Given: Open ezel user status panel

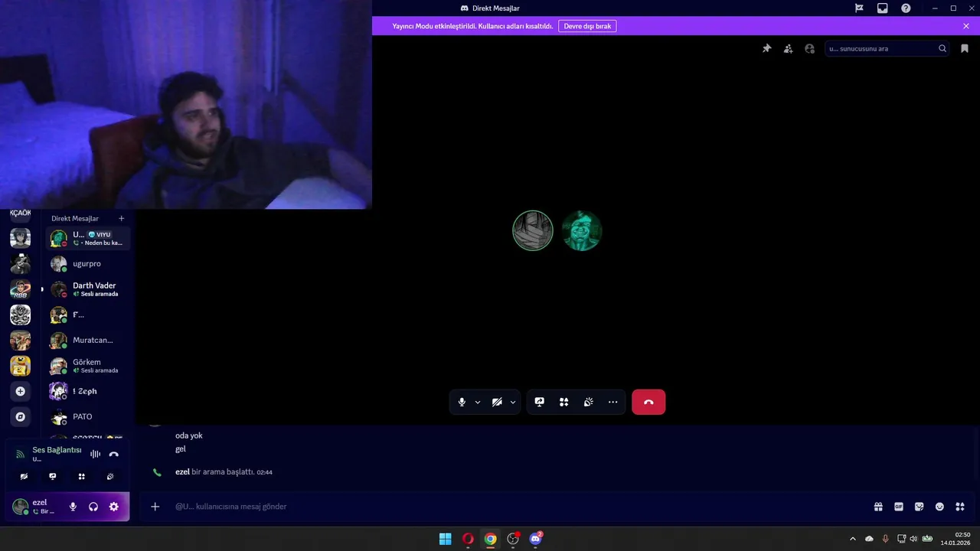Looking at the screenshot, I should (x=36, y=507).
